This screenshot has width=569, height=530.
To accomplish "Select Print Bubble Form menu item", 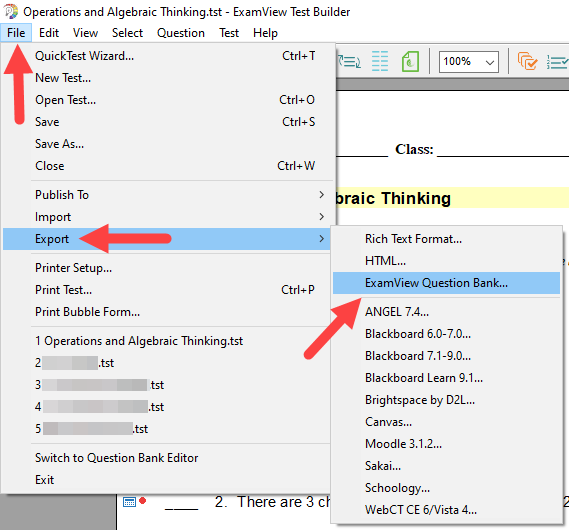I will click(x=168, y=312).
